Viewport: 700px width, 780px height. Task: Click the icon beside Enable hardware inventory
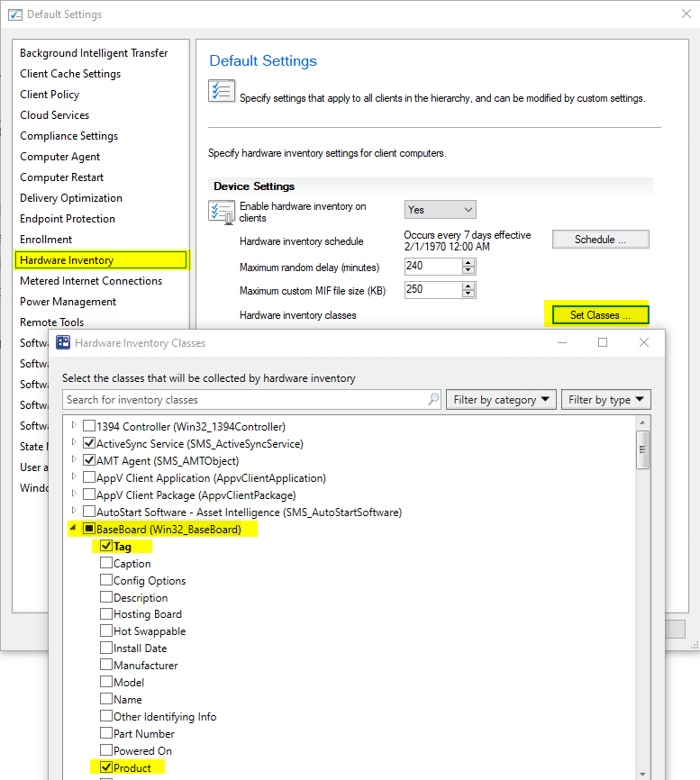point(221,212)
